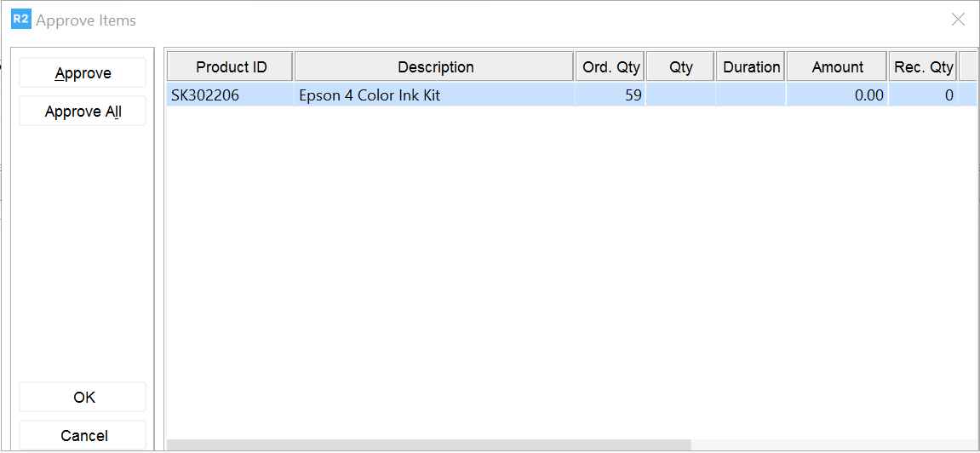
Task: Close the Approve Items dialog
Action: point(958,20)
